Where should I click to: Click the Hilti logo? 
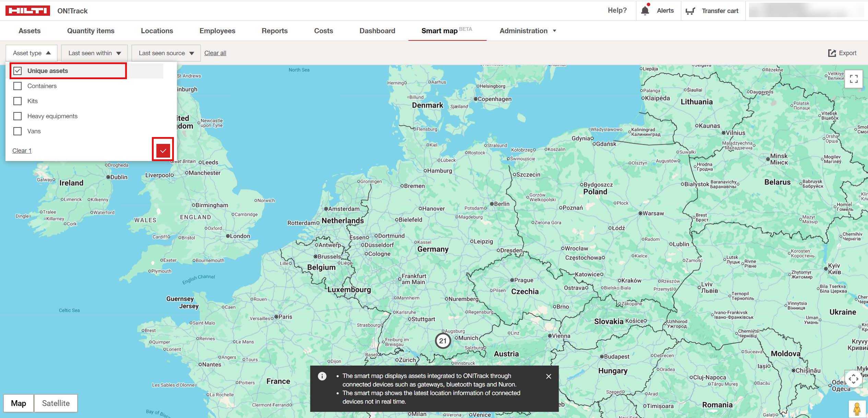[x=28, y=11]
